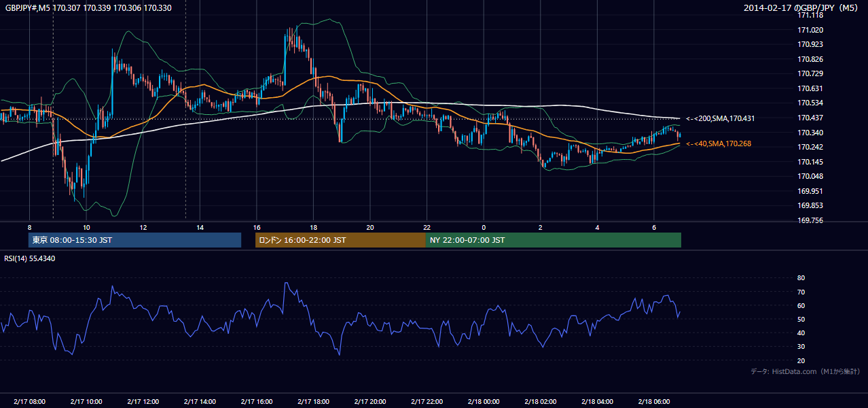868x408 pixels.
Task: Click the 2/18 06:00 time label
Action: point(653,402)
